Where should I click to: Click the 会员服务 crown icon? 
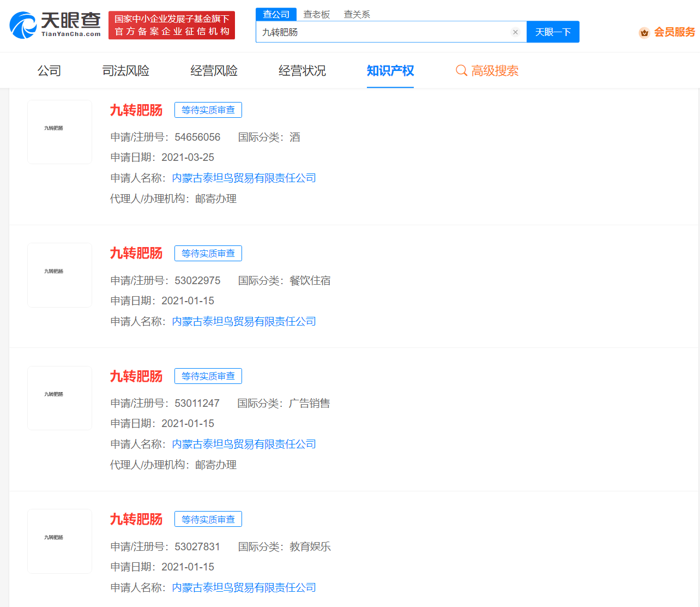coord(644,33)
